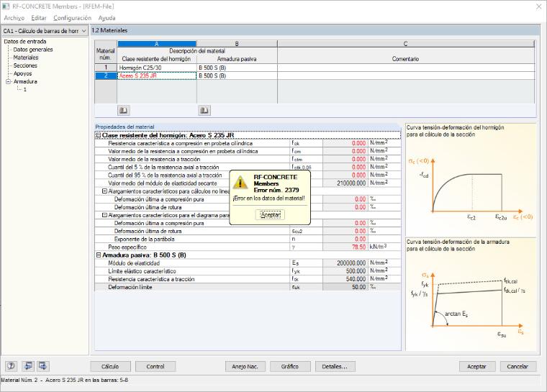547x392 pixels.
Task: Select Datos generales in the tree
Action: 33,50
